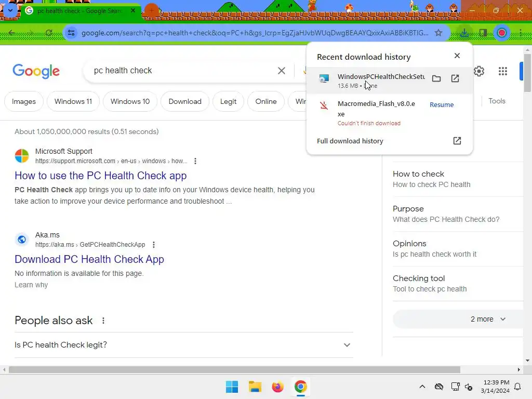Click the WindowsPCHealthCheckSetup download entry
The image size is (532, 399).
click(389, 81)
